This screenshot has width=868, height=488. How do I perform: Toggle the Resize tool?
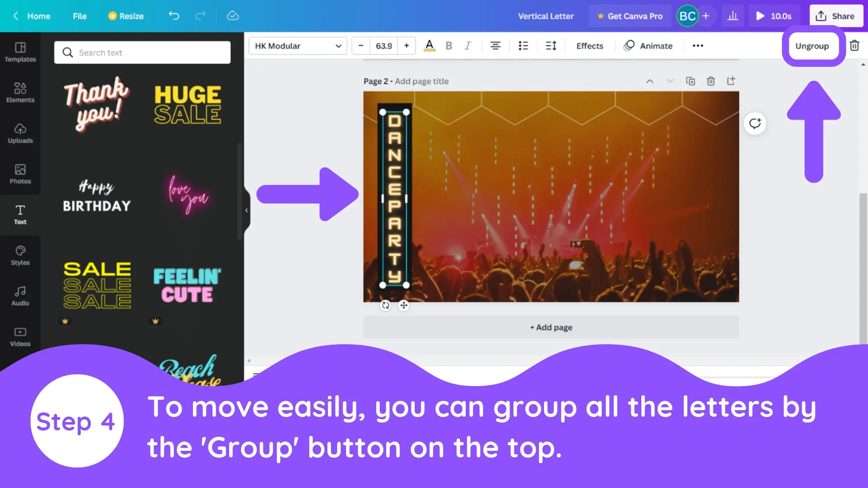[126, 16]
